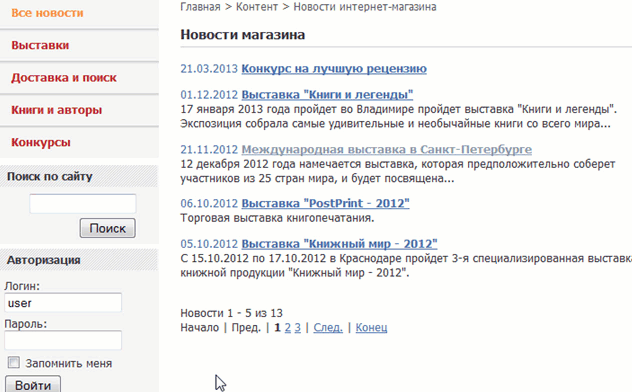Click the Войти button
The height and width of the screenshot is (392, 632).
tap(33, 385)
